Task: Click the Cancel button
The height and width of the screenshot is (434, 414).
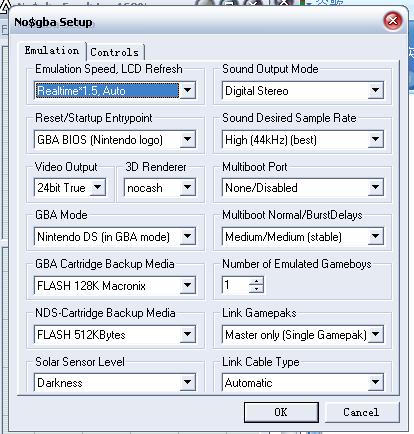Action: coord(362,412)
